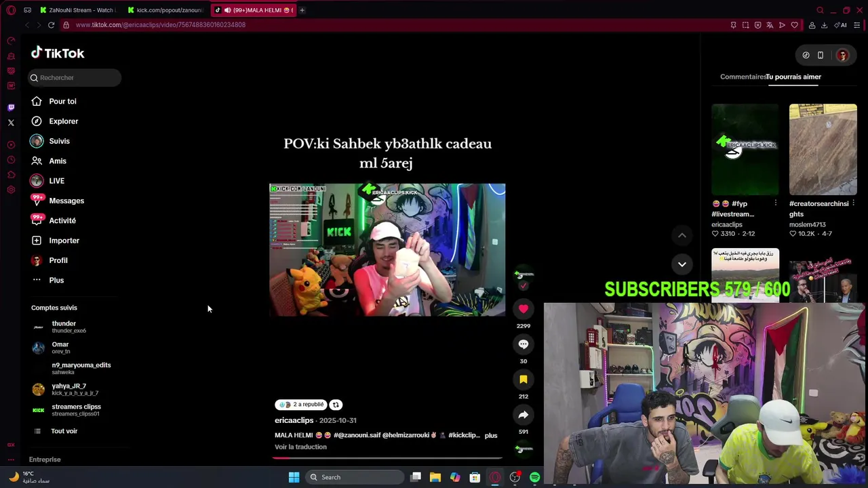The height and width of the screenshot is (488, 868).
Task: Go to next video down arrow
Action: [682, 264]
